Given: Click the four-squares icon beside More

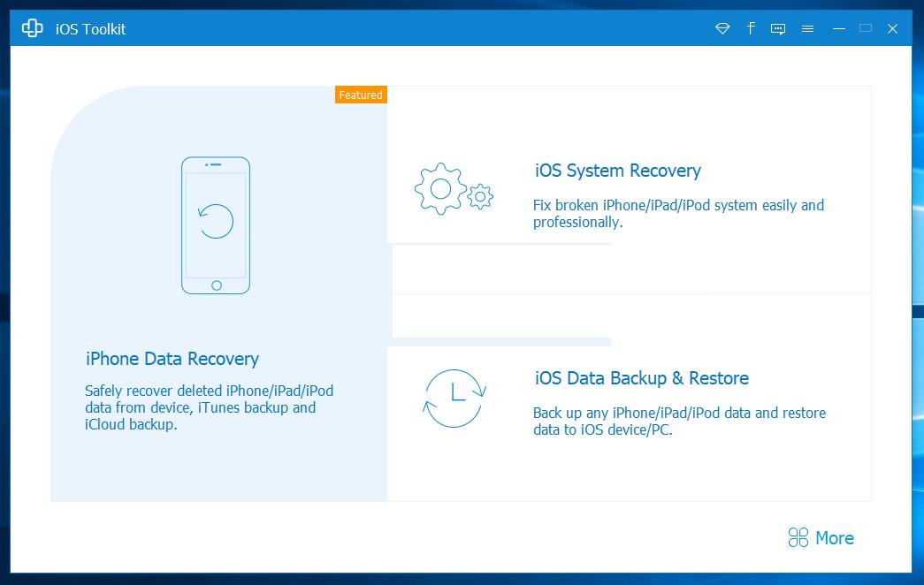Looking at the screenshot, I should point(798,538).
